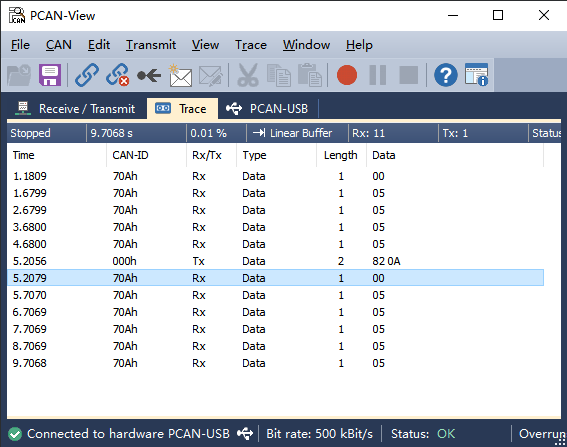
Task: Switch to the PCAN-USB tab
Action: pyautogui.click(x=268, y=108)
